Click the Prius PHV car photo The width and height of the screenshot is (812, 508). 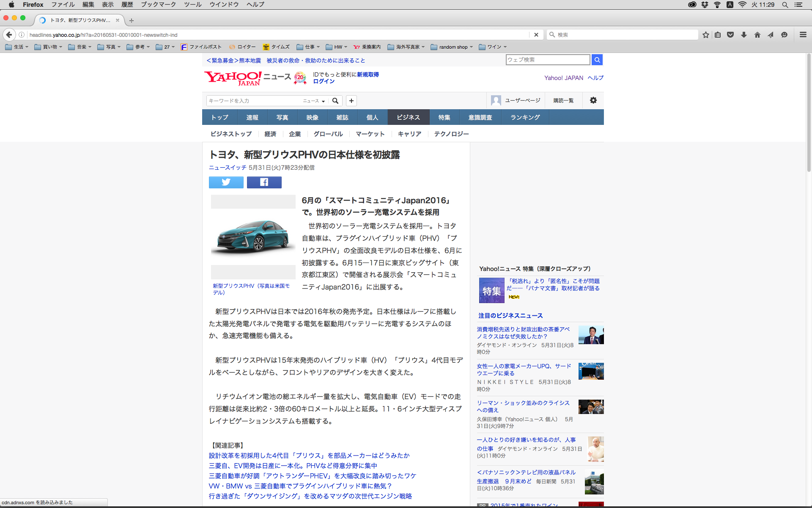253,237
